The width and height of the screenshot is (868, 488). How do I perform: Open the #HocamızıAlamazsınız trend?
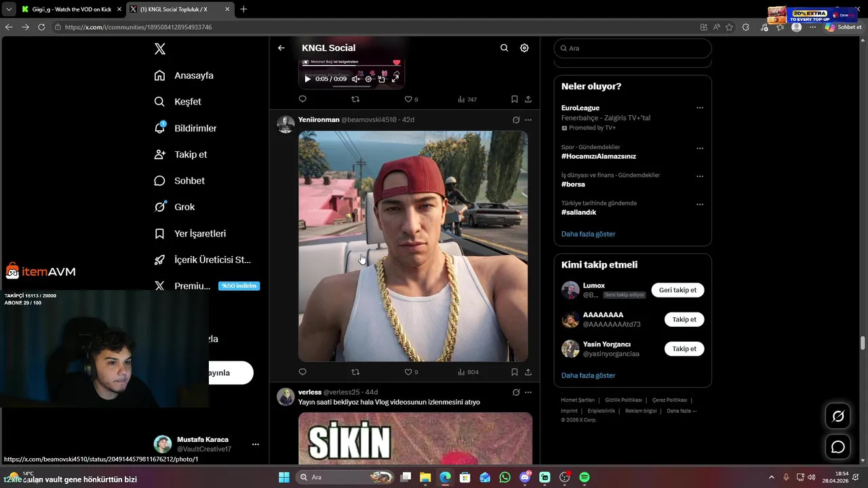(599, 156)
